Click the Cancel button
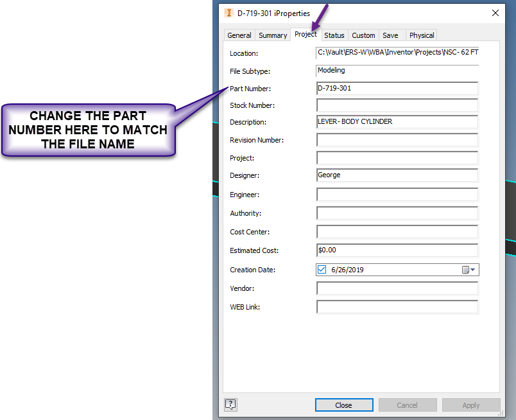 pyautogui.click(x=408, y=405)
